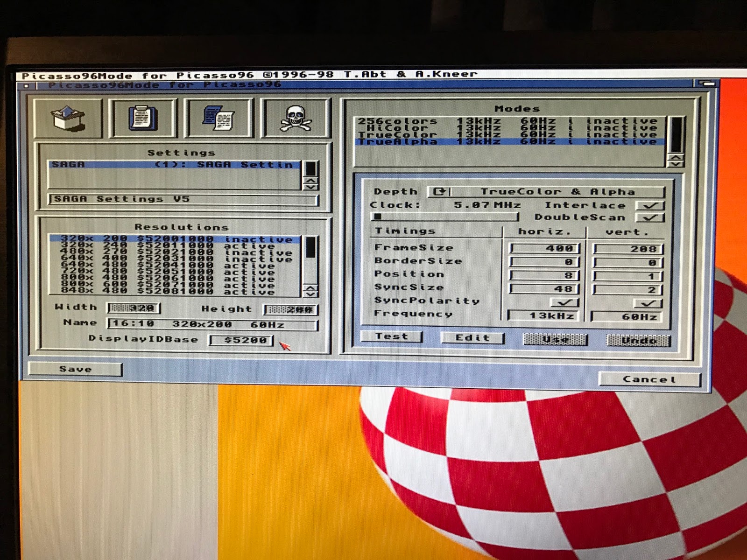Click horizontal BorderSize field
747x560 pixels.
[544, 262]
